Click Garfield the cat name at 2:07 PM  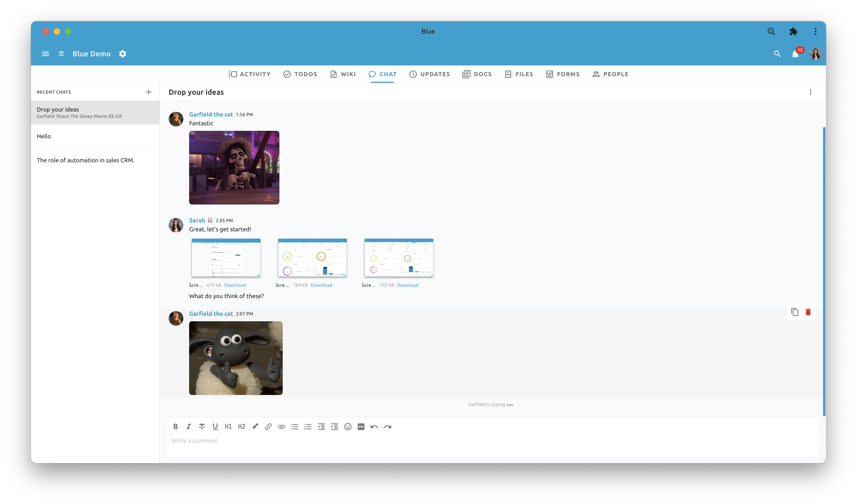pos(211,314)
